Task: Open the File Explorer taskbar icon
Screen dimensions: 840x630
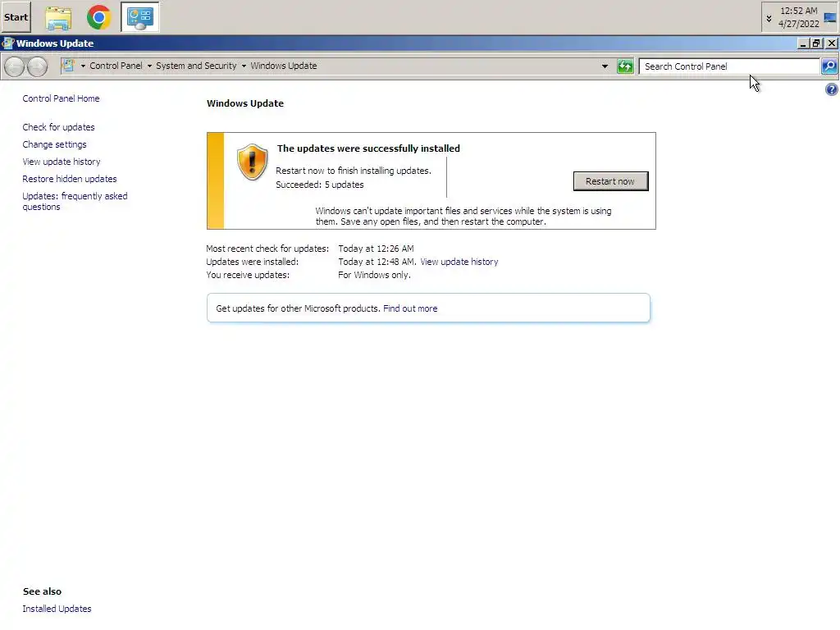Action: click(x=58, y=18)
